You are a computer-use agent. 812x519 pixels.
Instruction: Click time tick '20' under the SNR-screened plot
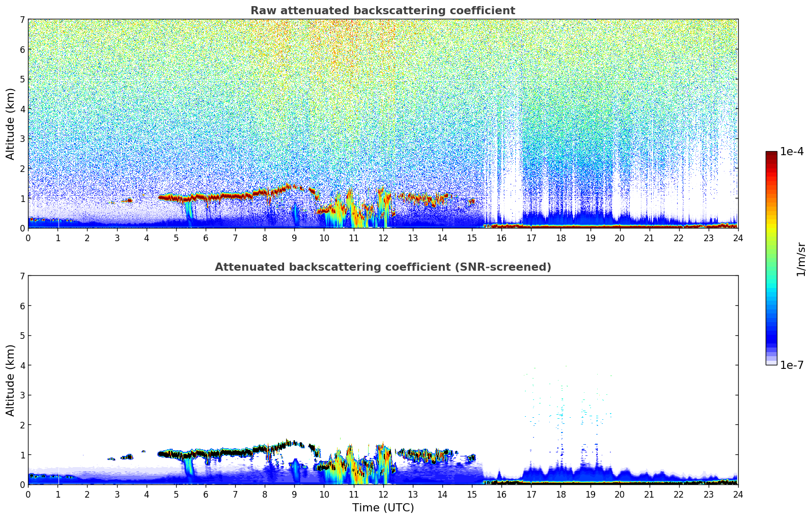pos(620,495)
